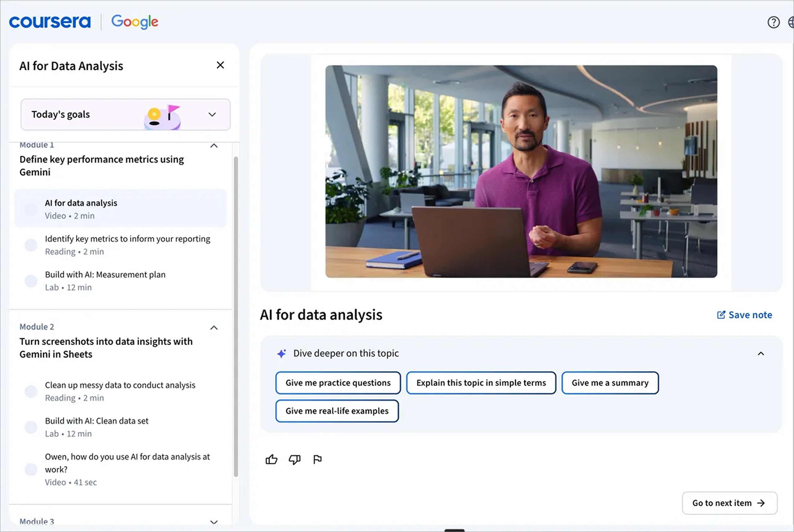The height and width of the screenshot is (532, 794).
Task: Toggle completion circle for Owen video item
Action: click(x=31, y=469)
